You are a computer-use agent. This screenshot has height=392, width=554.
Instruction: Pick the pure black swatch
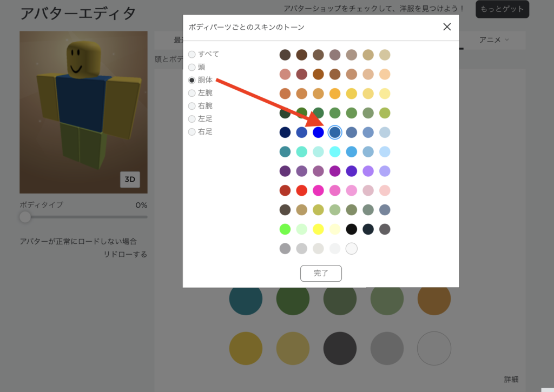point(352,229)
